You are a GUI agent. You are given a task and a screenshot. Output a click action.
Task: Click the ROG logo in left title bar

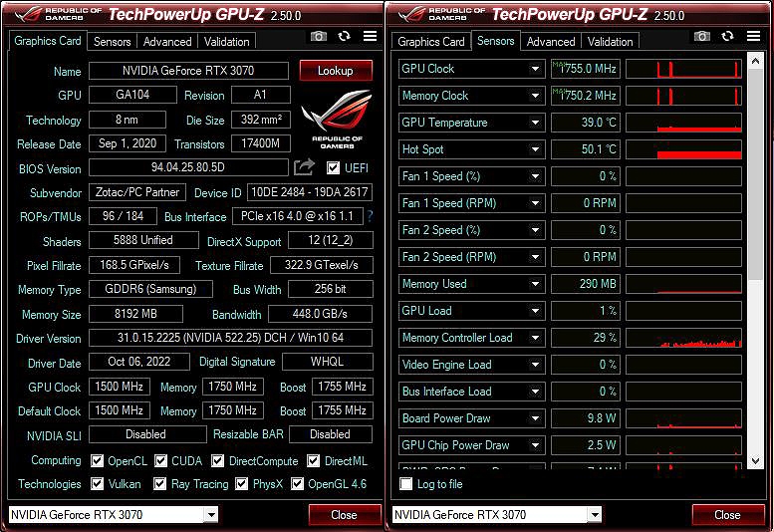pyautogui.click(x=30, y=14)
